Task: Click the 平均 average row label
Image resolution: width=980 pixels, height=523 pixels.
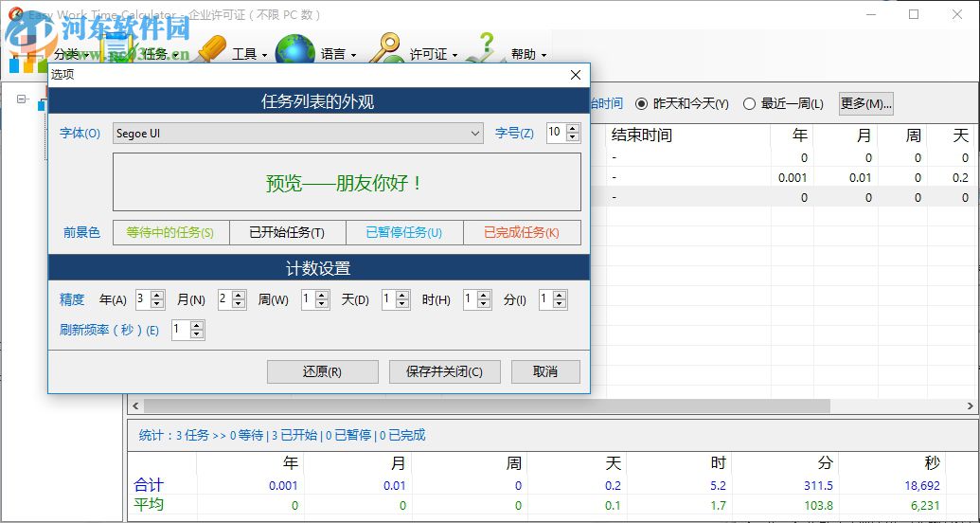Action: click(149, 504)
